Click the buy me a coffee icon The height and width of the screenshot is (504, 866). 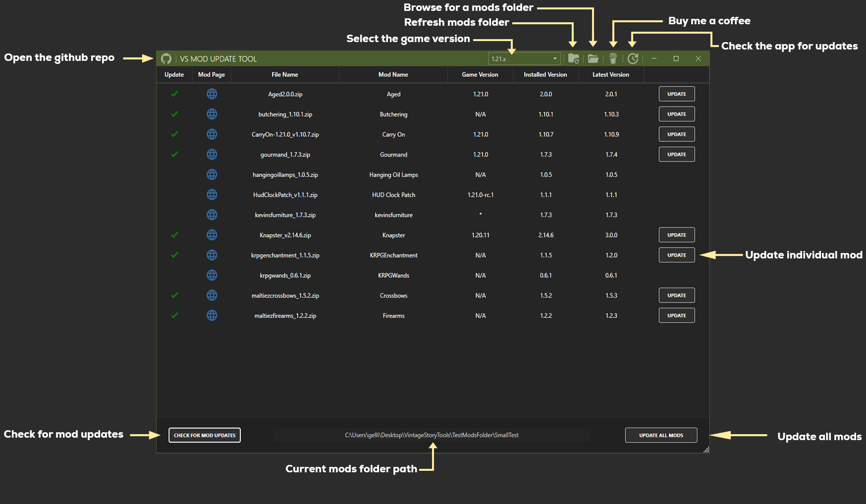[x=613, y=59]
